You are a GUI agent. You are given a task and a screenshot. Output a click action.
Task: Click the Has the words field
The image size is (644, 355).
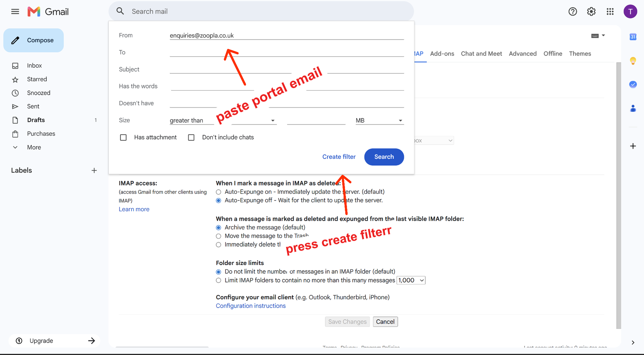[x=287, y=86]
